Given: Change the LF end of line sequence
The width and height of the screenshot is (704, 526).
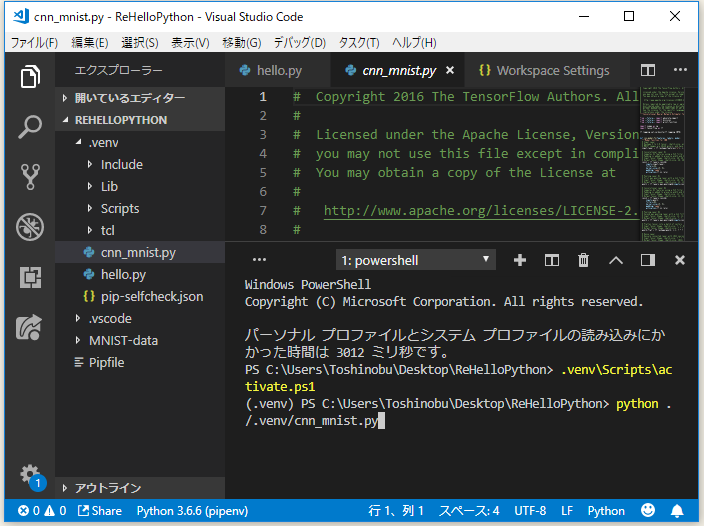Looking at the screenshot, I should click(x=567, y=511).
